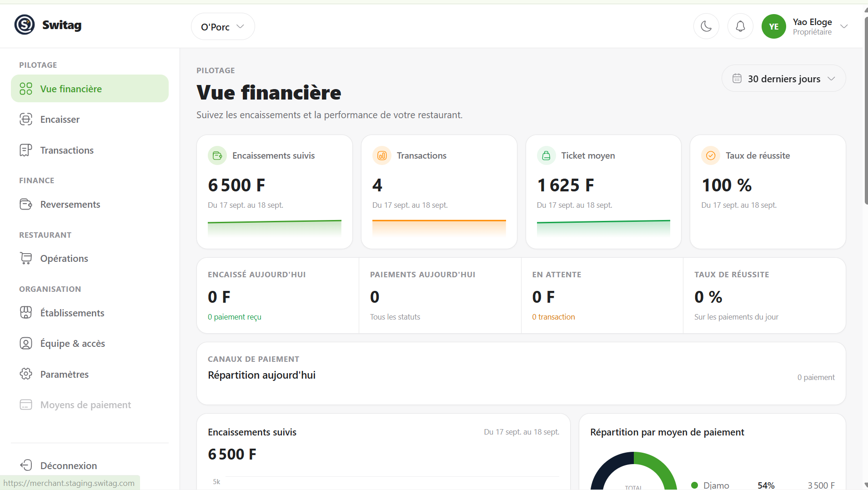Open Équipe & accès page

90,343
